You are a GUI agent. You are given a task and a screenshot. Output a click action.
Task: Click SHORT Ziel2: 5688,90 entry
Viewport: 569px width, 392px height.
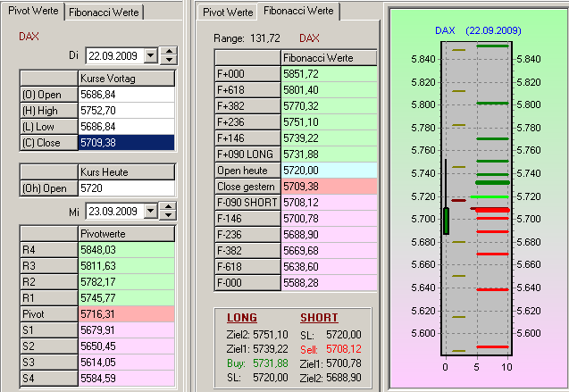point(331,378)
